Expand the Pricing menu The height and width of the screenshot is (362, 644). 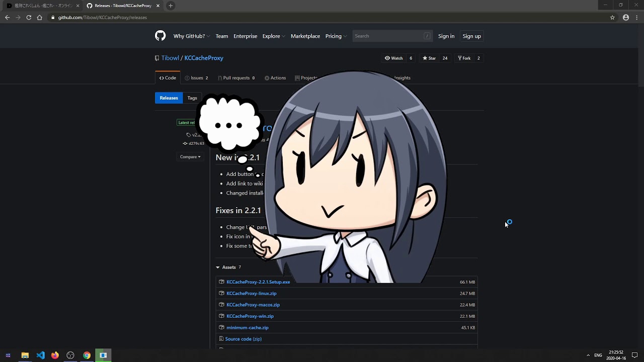pyautogui.click(x=336, y=36)
